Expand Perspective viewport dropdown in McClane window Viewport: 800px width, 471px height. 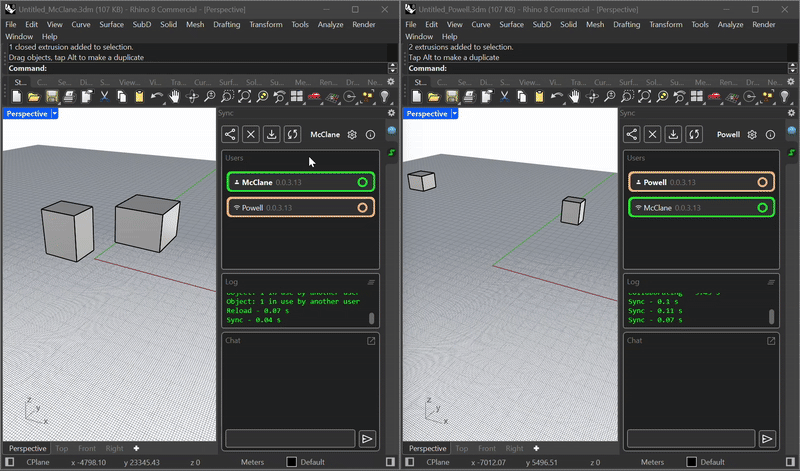click(x=55, y=114)
